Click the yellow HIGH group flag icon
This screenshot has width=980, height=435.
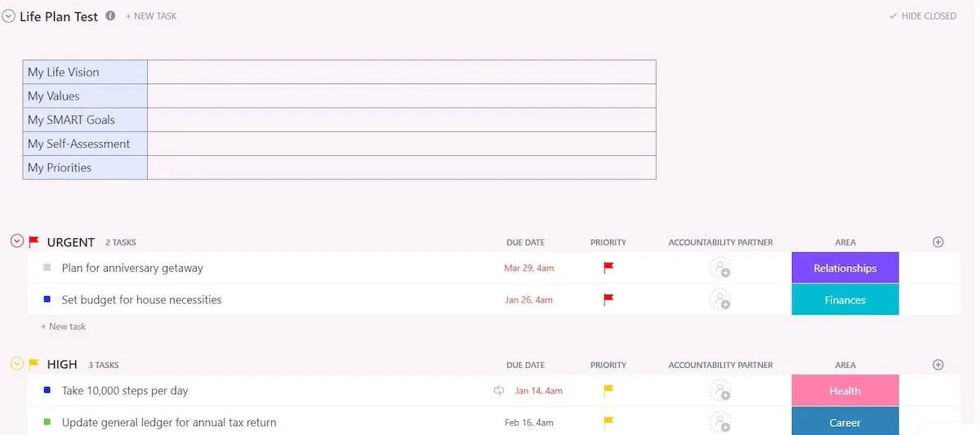[34, 365]
